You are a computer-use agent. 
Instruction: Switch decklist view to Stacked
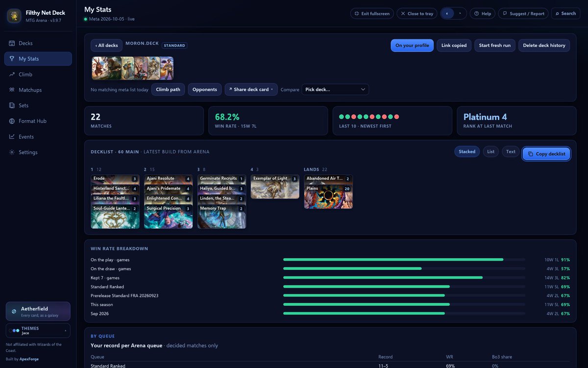point(467,152)
